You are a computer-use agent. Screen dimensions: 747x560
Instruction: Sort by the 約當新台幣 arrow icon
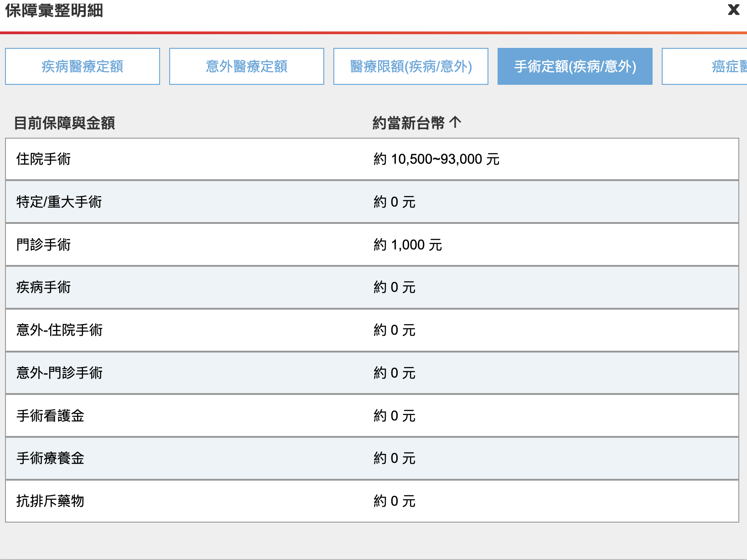pyautogui.click(x=455, y=122)
